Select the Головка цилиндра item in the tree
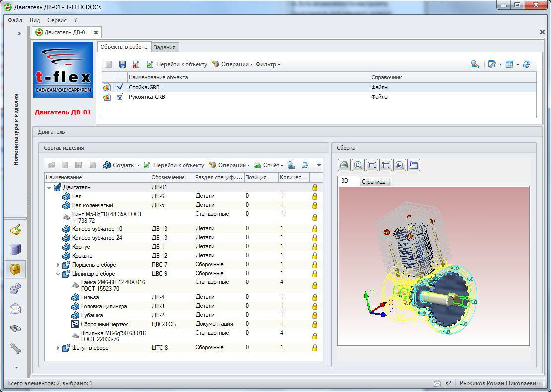This screenshot has width=551, height=392. (104, 306)
